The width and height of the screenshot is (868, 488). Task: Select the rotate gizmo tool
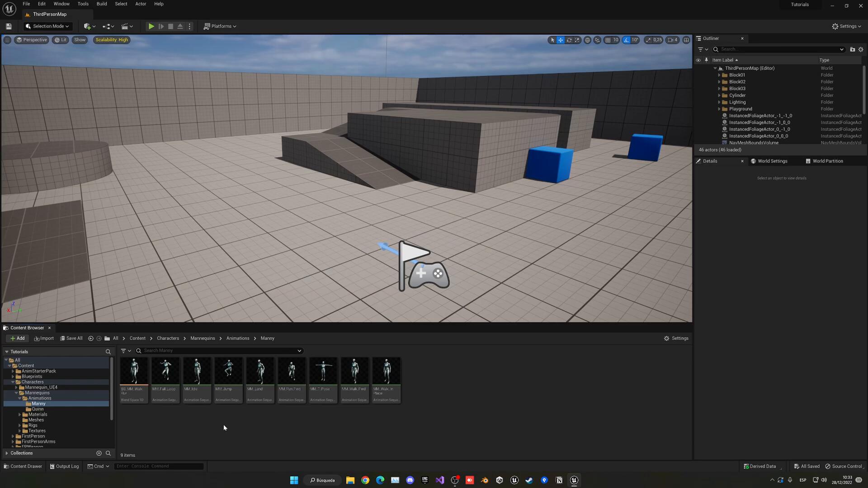(x=569, y=40)
